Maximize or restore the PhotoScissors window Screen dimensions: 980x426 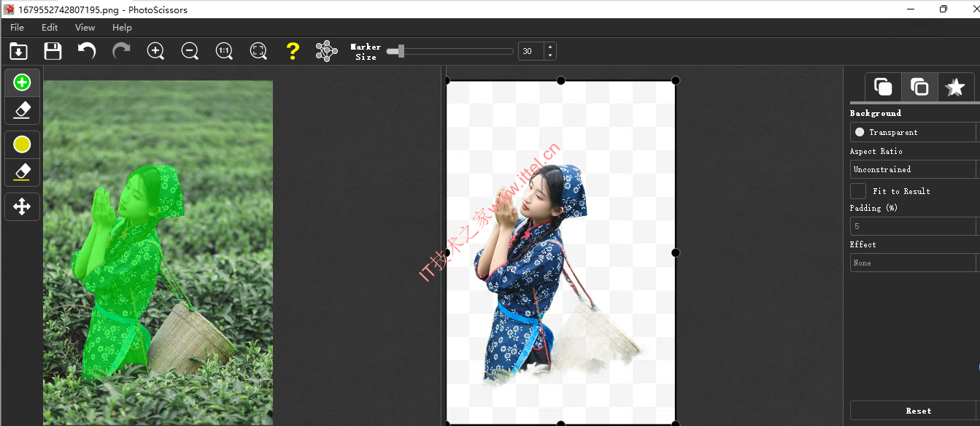tap(944, 9)
